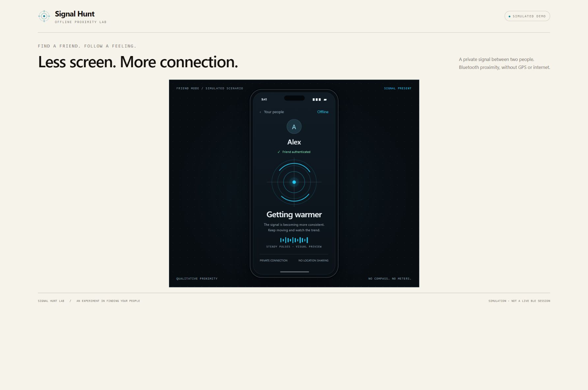Click the phone's dynamic island notch

tap(294, 98)
